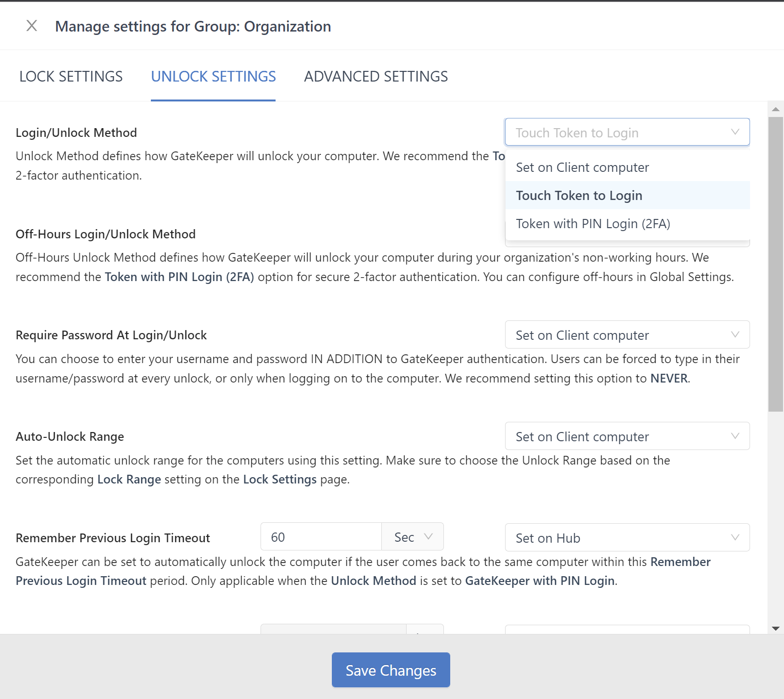Choose 'Set on Client computer' option in list

(582, 167)
